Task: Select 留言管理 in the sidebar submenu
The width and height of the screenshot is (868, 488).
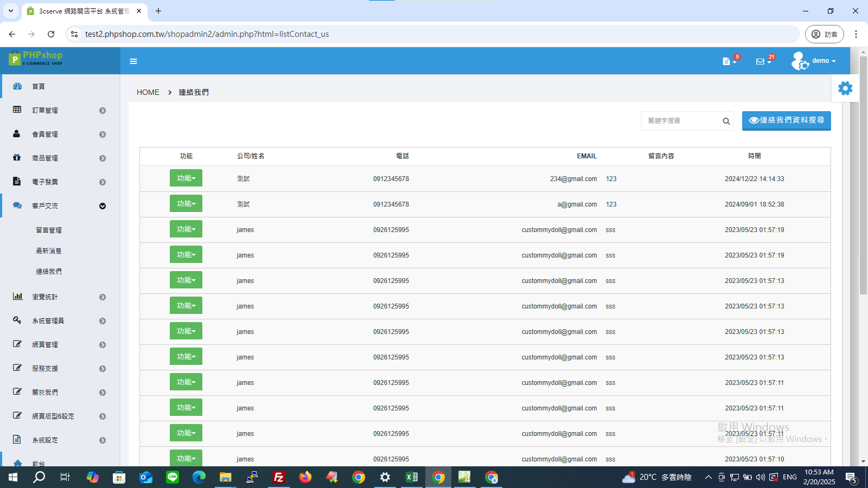Action: pos(49,230)
